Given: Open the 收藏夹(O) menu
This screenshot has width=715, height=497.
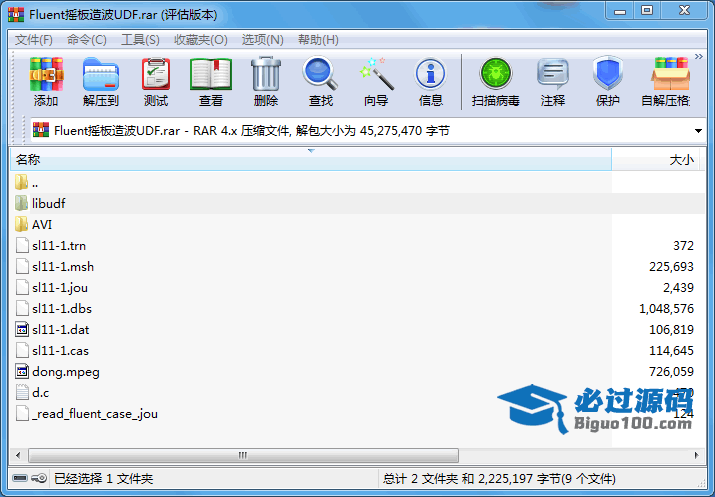Looking at the screenshot, I should pyautogui.click(x=201, y=40).
